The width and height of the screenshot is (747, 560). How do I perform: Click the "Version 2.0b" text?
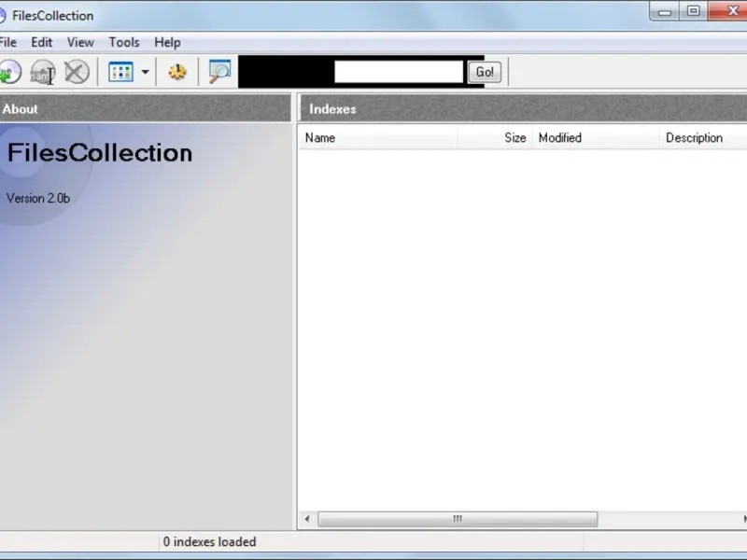38,198
